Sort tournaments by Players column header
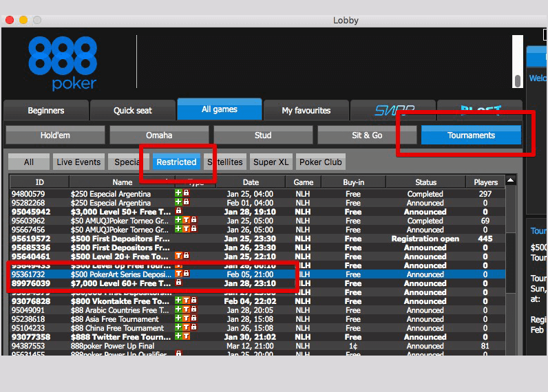This screenshot has width=548, height=392. pos(485,182)
